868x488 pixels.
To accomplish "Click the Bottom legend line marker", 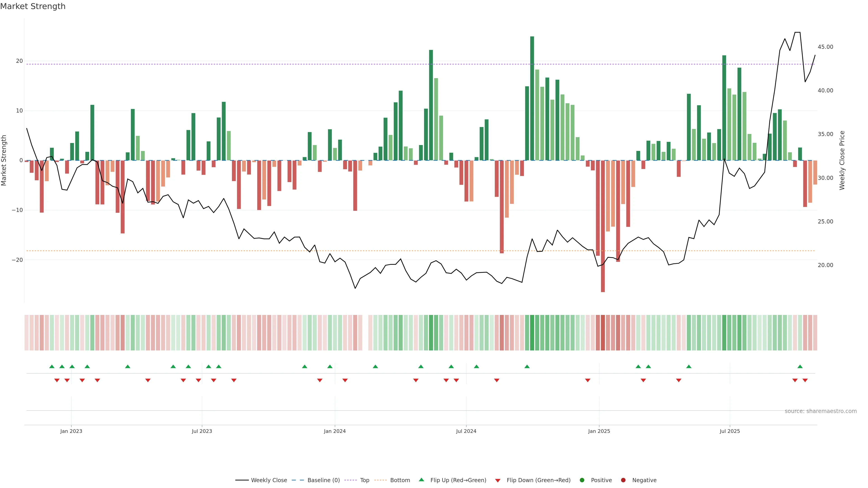I will click(380, 480).
